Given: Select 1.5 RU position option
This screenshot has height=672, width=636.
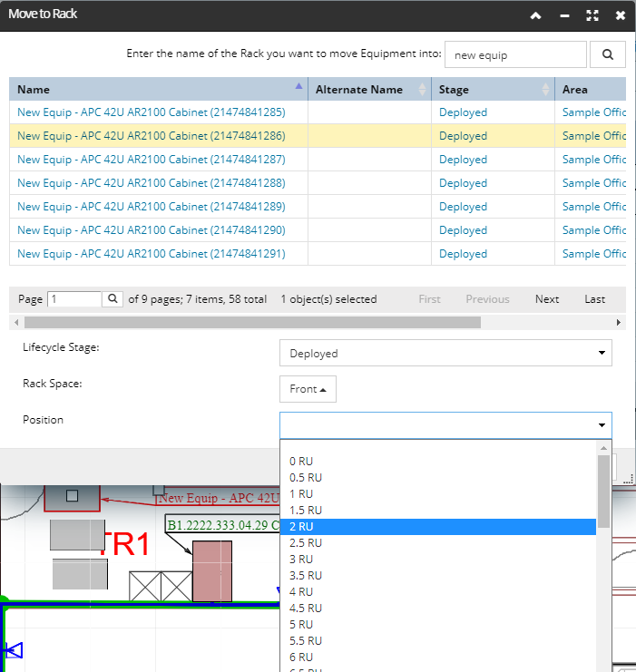Looking at the screenshot, I should (438, 510).
